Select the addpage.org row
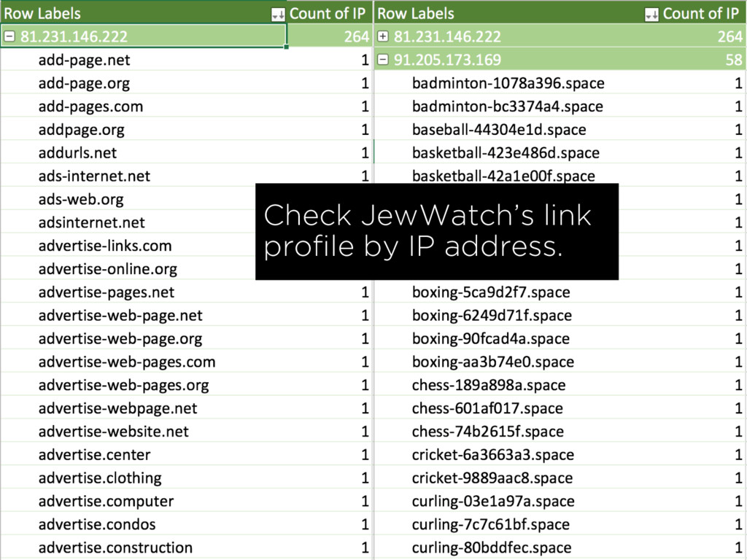This screenshot has width=747, height=560. (186, 130)
